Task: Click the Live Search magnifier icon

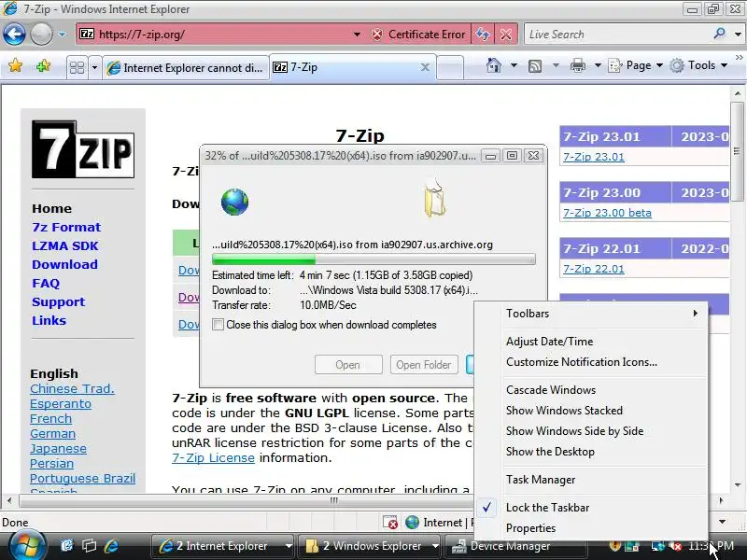Action: 719,34
